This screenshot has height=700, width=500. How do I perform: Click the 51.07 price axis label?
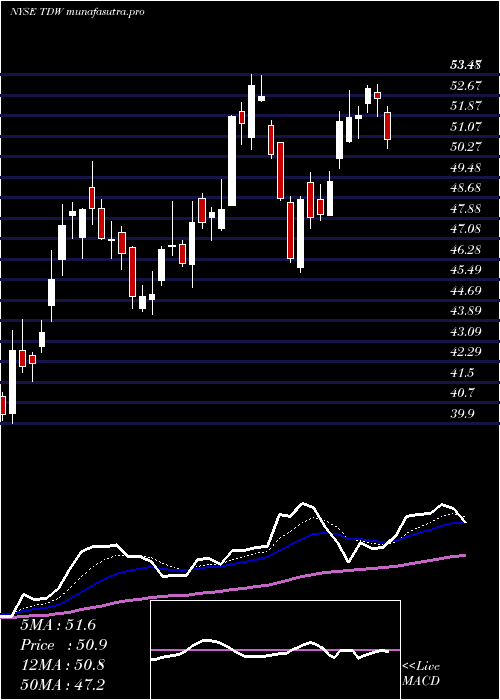(x=465, y=127)
